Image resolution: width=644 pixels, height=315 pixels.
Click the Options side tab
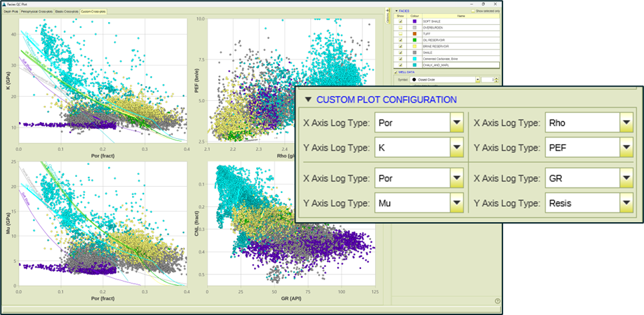[x=388, y=15]
